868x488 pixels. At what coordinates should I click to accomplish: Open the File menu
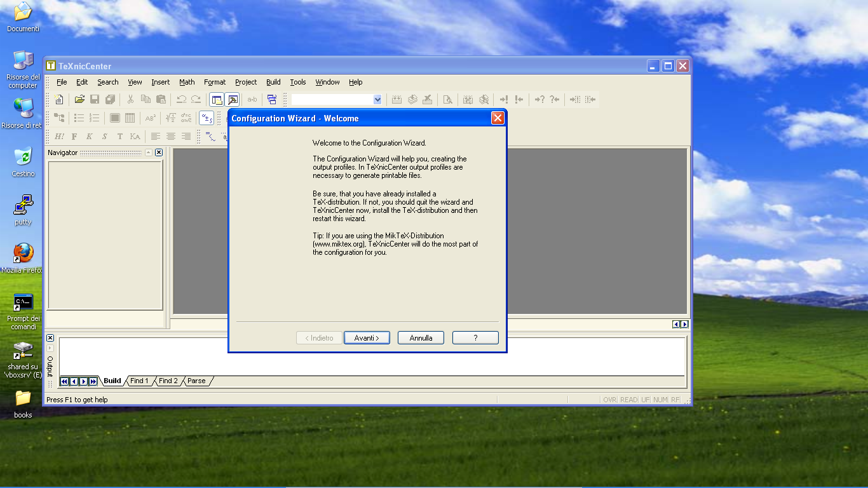click(x=62, y=82)
